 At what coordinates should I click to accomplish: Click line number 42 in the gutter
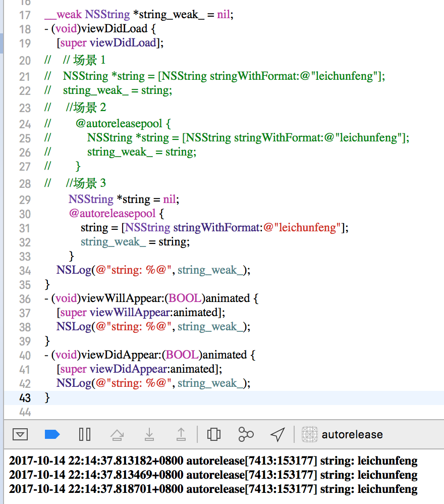(x=25, y=384)
